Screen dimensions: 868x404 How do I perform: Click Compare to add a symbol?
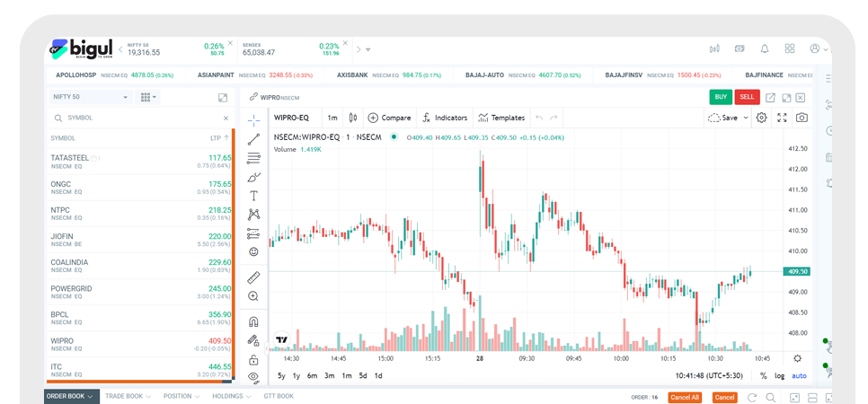[x=389, y=118]
